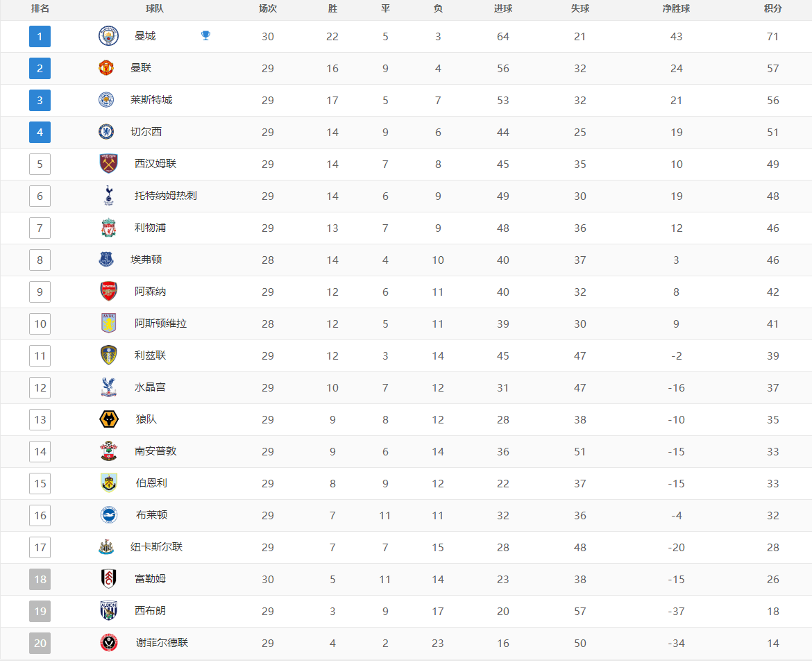Image resolution: width=812 pixels, height=663 pixels.
Task: Open the 纽卡斯尔联 team link
Action: 156,547
